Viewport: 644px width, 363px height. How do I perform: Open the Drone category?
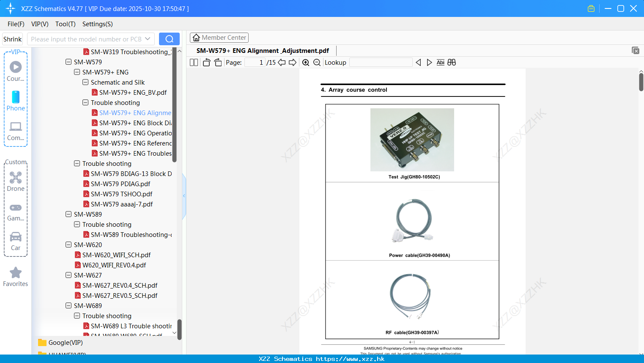[16, 181]
